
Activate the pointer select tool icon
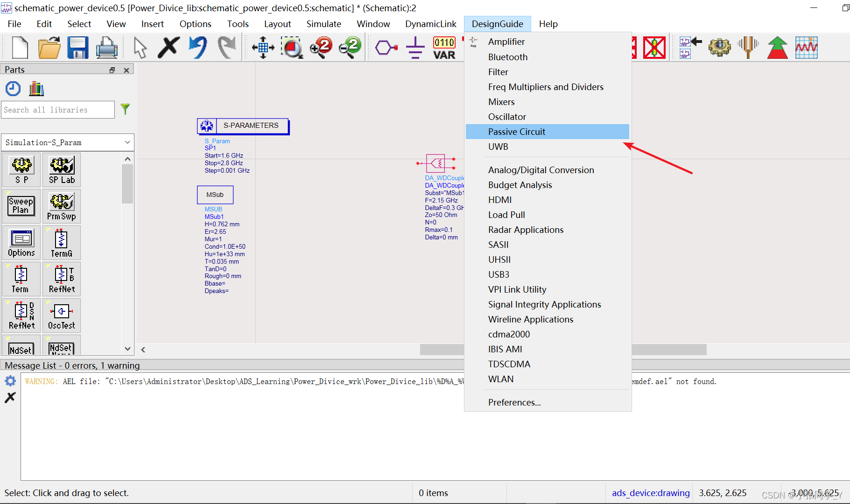(x=140, y=48)
